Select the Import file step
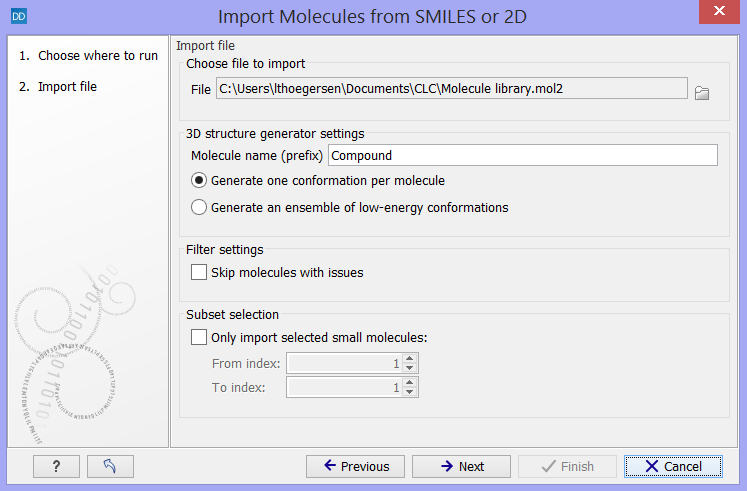 [x=58, y=87]
